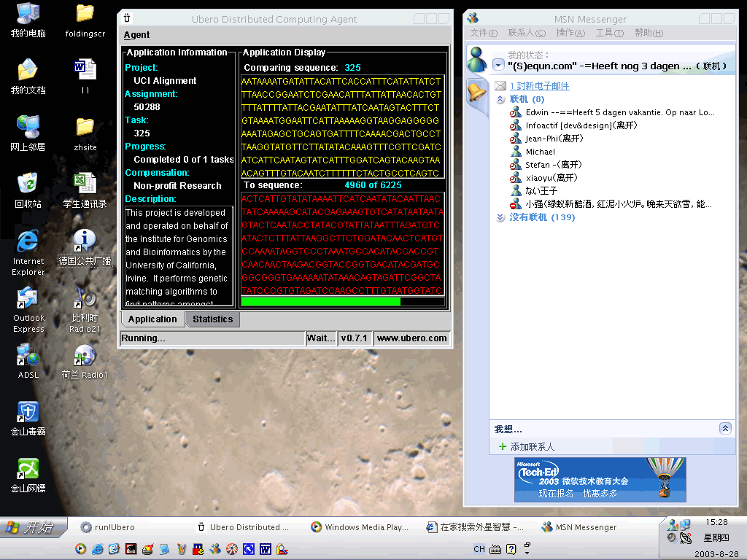This screenshot has height=560, width=747.
Task: Collapse the 我想... panel chevron
Action: tap(725, 428)
